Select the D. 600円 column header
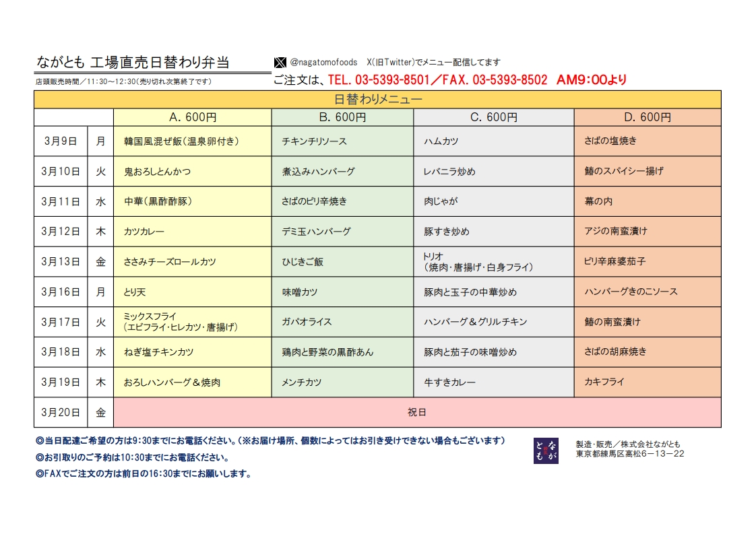756x534 pixels. click(x=648, y=117)
